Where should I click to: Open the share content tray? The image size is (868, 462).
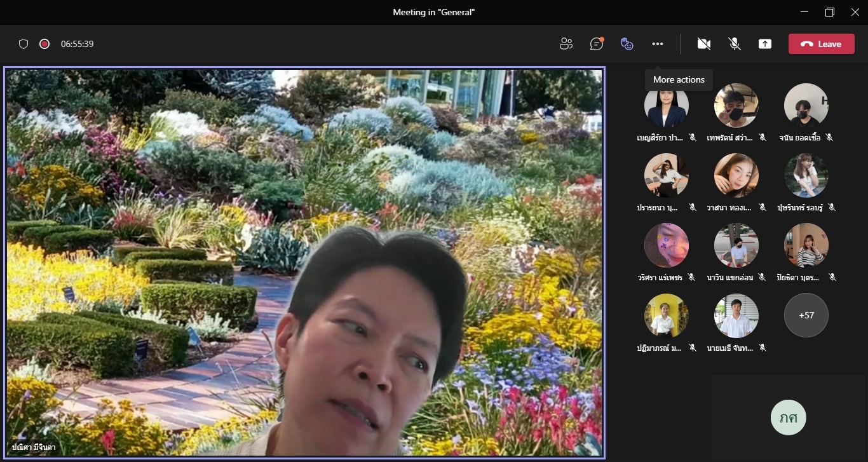tap(765, 44)
